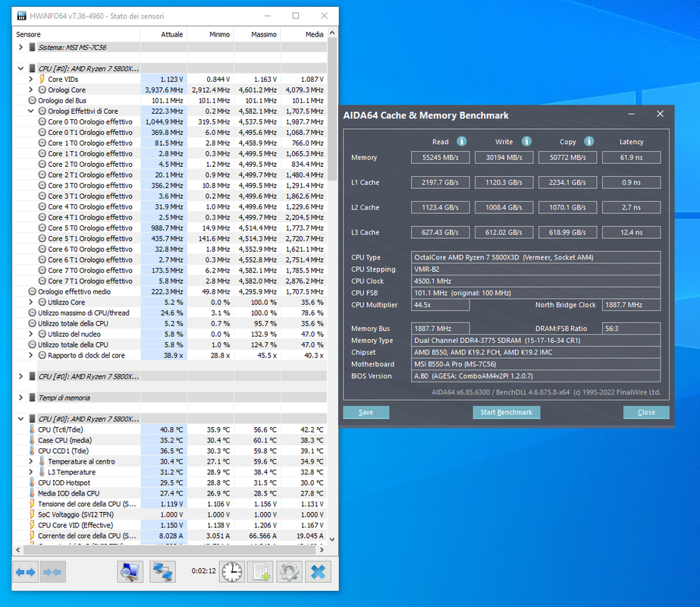The height and width of the screenshot is (607, 700).
Task: Click the scroll-down arrow of sensor list
Action: (x=332, y=539)
